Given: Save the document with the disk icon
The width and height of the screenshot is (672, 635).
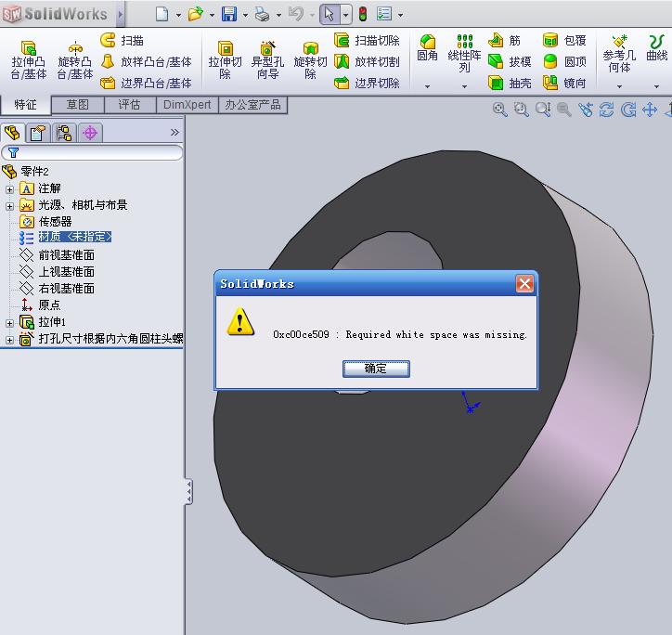Looking at the screenshot, I should [229, 14].
